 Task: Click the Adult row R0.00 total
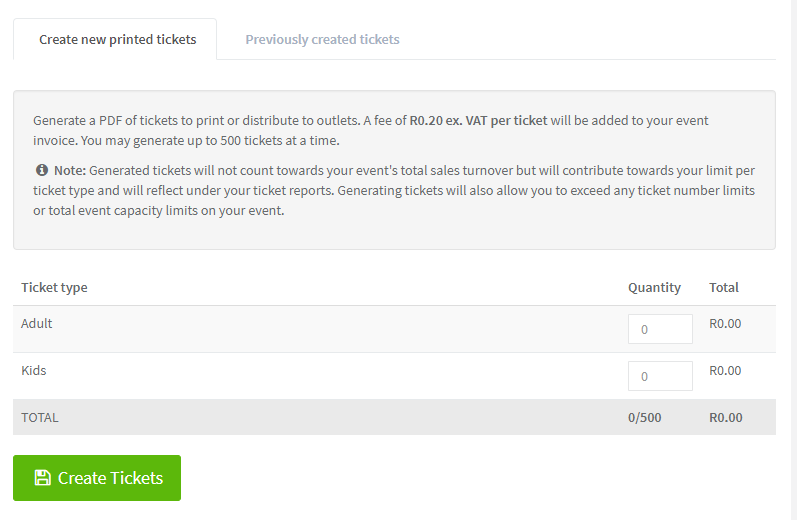[725, 324]
